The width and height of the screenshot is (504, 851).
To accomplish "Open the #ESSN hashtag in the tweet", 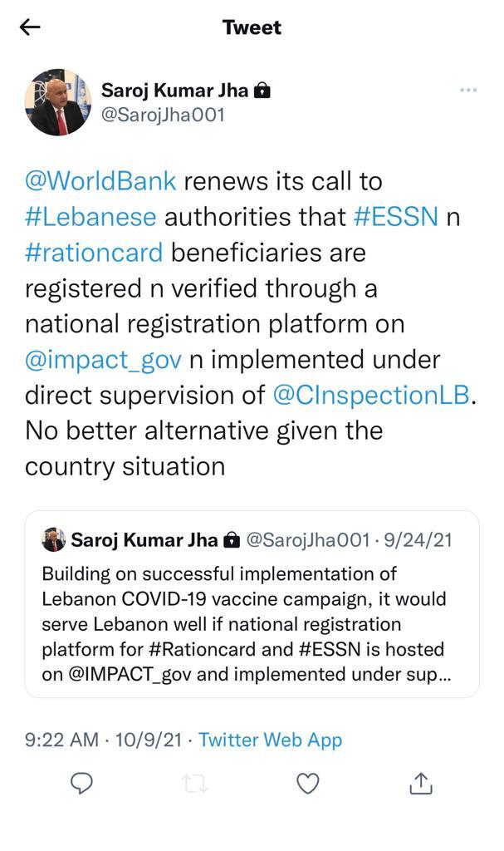I will coord(396,217).
